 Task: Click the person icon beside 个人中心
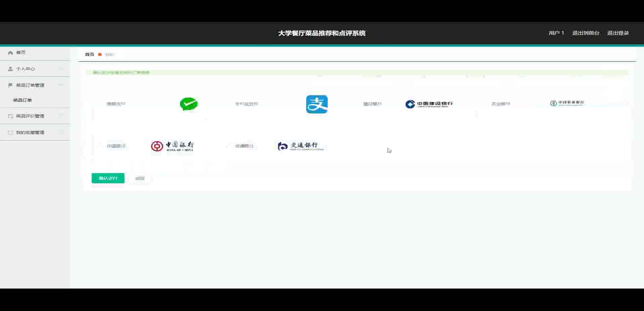10,69
